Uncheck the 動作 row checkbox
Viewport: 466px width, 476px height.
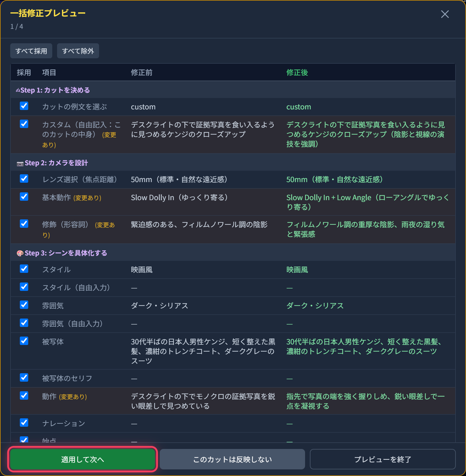(24, 395)
